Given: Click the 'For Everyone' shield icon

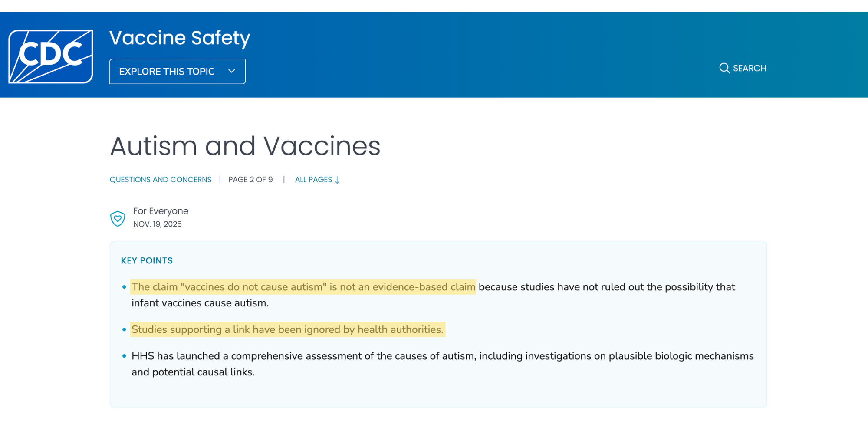Looking at the screenshot, I should [x=118, y=218].
